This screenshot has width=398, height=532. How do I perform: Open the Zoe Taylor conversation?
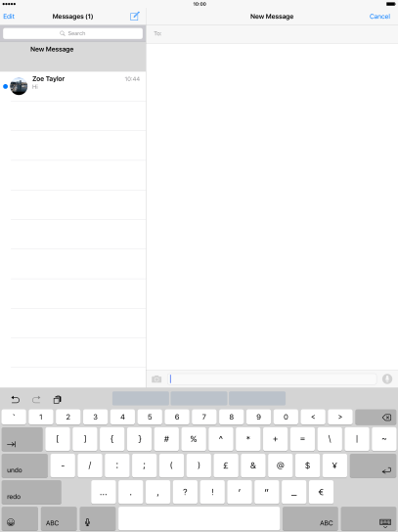pyautogui.click(x=73, y=86)
